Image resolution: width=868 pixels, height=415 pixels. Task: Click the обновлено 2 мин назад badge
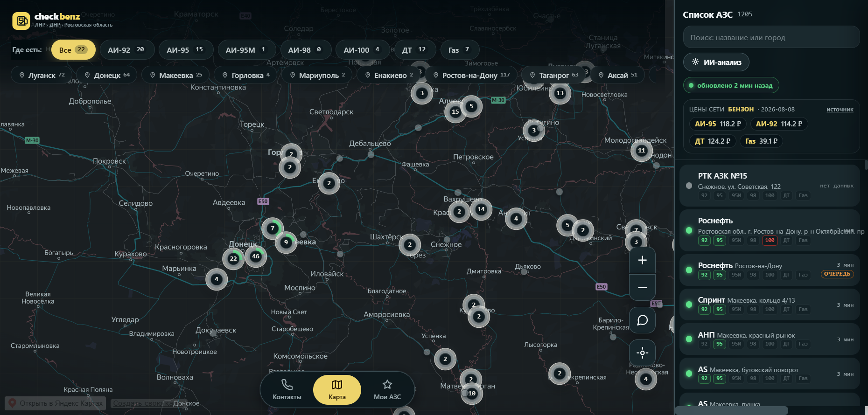click(x=731, y=85)
